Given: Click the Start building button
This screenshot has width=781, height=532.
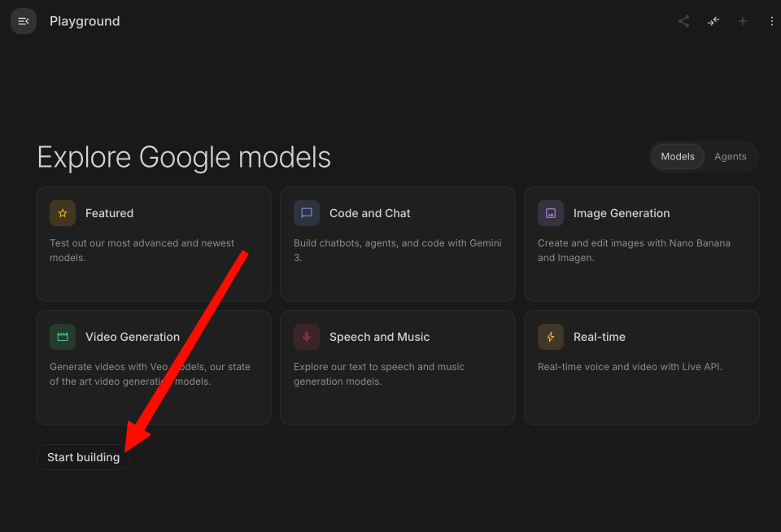Looking at the screenshot, I should coord(83,457).
